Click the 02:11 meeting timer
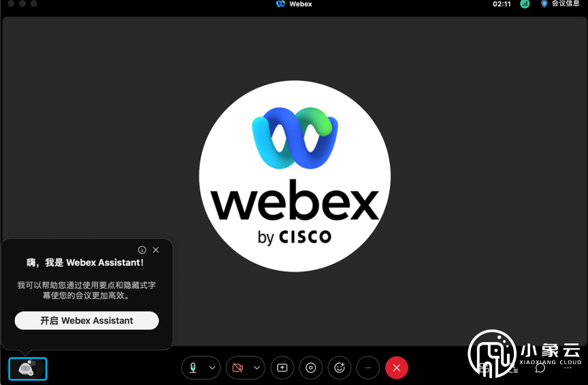The width and height of the screenshot is (588, 385). 502,4
